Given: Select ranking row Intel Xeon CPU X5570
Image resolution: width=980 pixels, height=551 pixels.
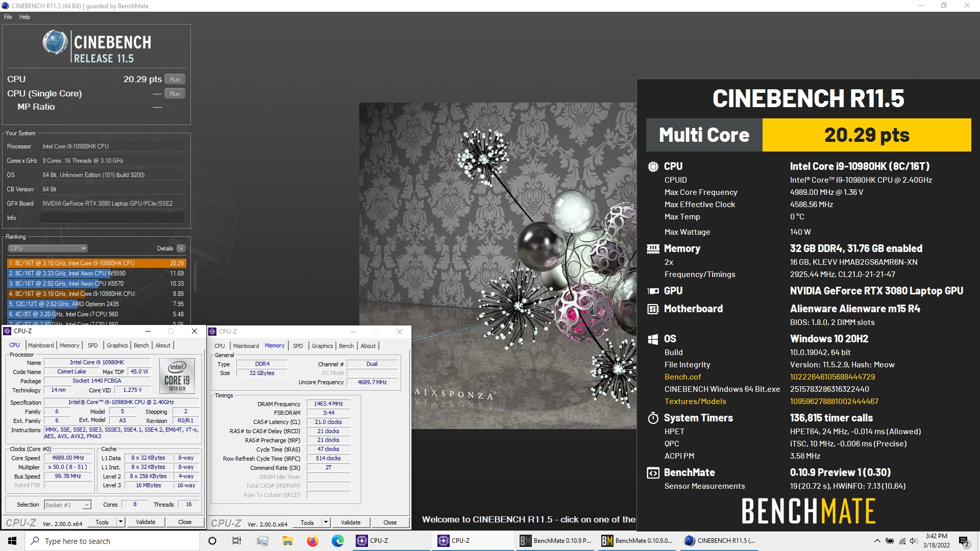Looking at the screenshot, I should 96,284.
